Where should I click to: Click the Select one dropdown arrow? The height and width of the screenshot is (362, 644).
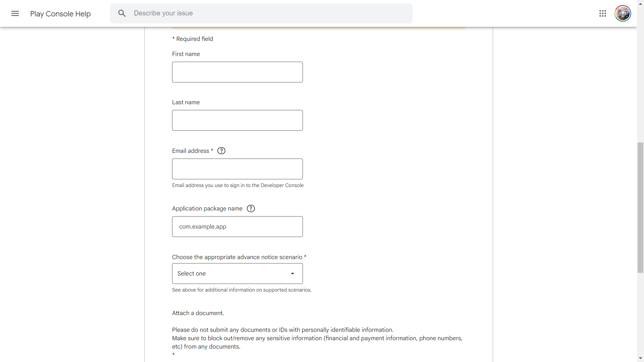292,274
